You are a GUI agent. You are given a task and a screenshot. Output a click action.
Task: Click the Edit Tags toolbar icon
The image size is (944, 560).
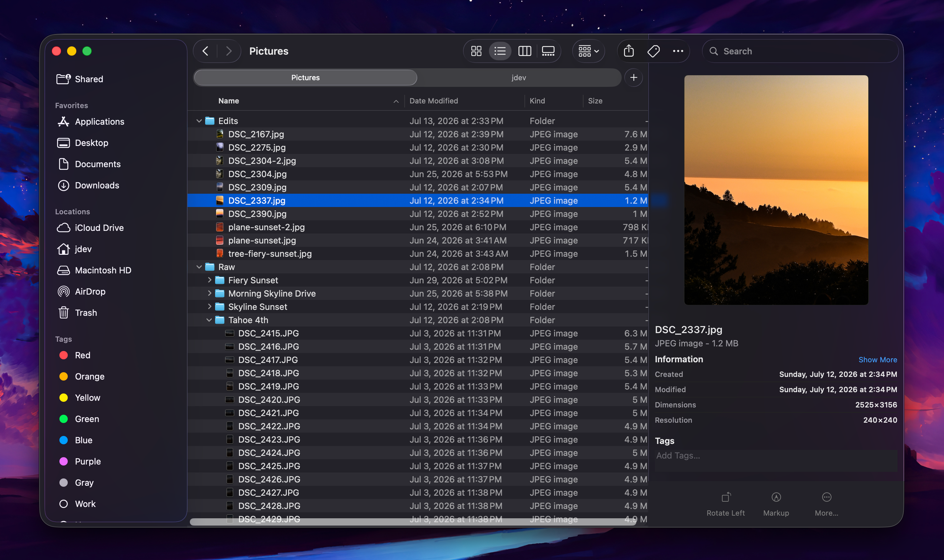click(654, 51)
